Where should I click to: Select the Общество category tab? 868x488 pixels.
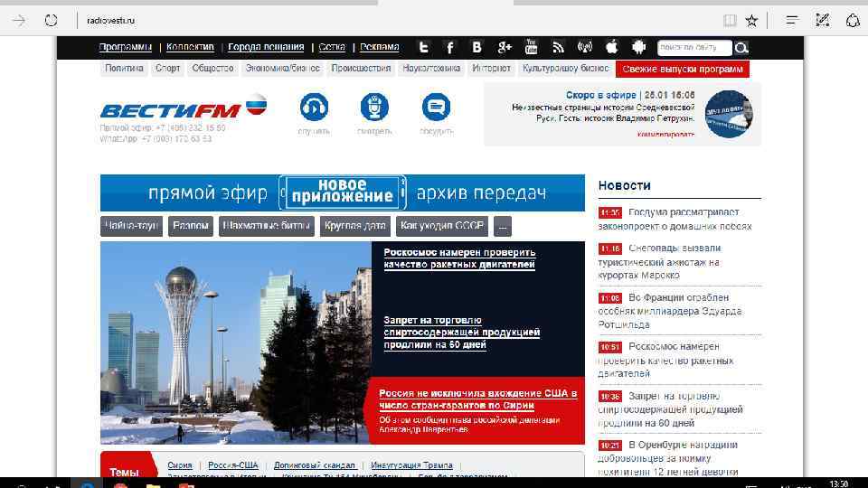(212, 69)
